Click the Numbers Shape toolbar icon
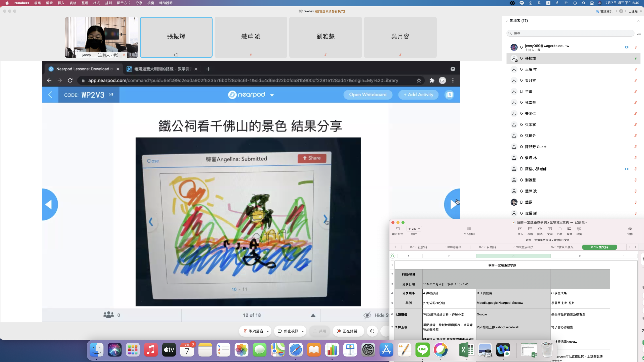The height and width of the screenshot is (362, 644). [559, 229]
